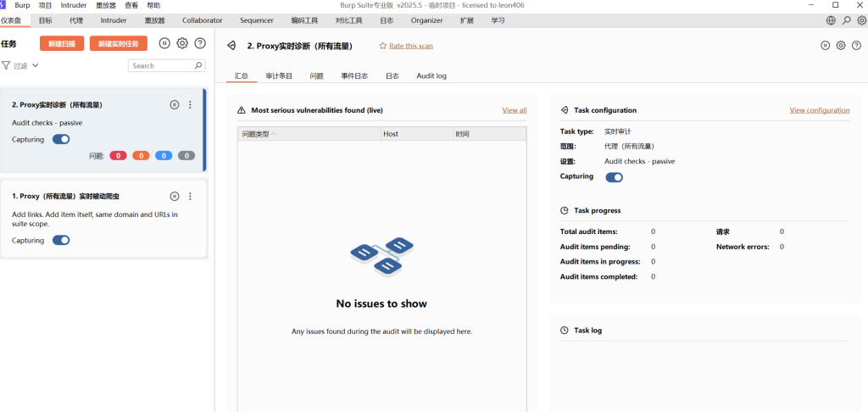Click the search magnifier icon in top-right toolbar
868x412 pixels.
click(x=847, y=20)
